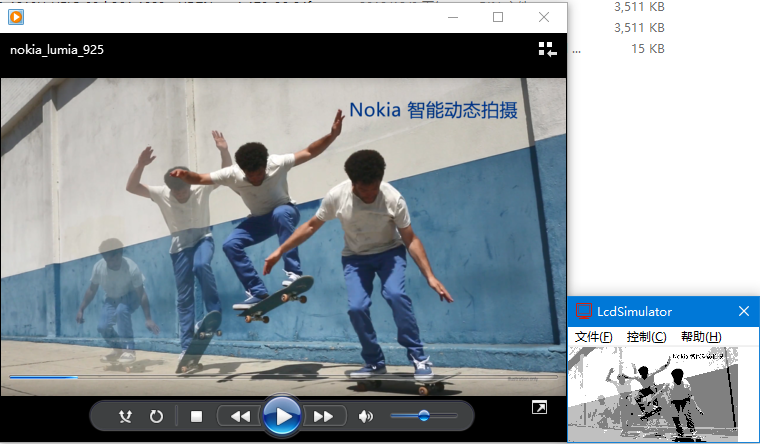Minimize the media player window
This screenshot has width=760, height=444.
[453, 17]
